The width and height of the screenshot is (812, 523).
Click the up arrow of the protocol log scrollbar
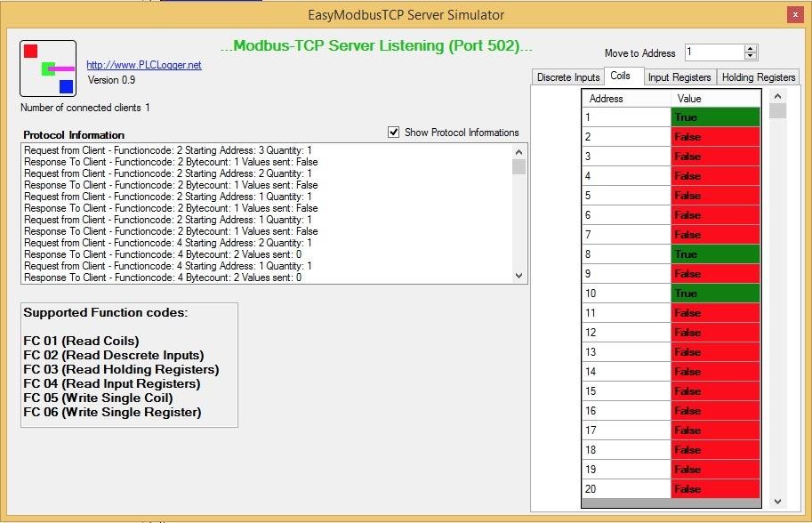pos(519,152)
